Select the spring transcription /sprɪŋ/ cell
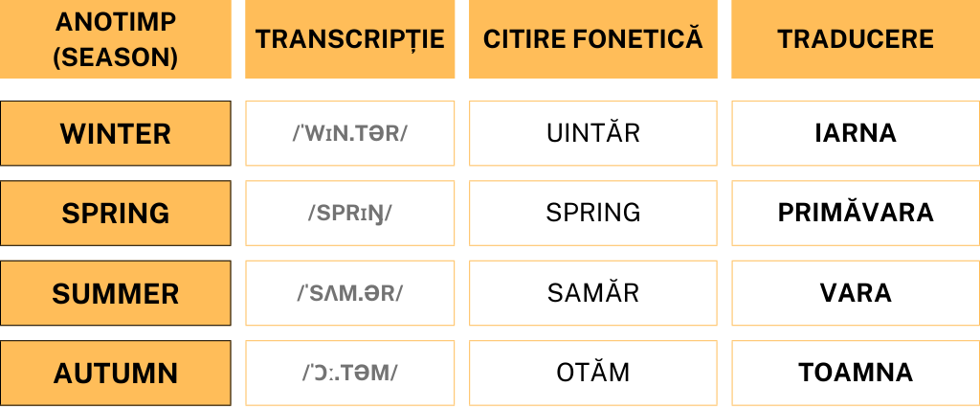This screenshot has height=409, width=980. click(x=349, y=213)
